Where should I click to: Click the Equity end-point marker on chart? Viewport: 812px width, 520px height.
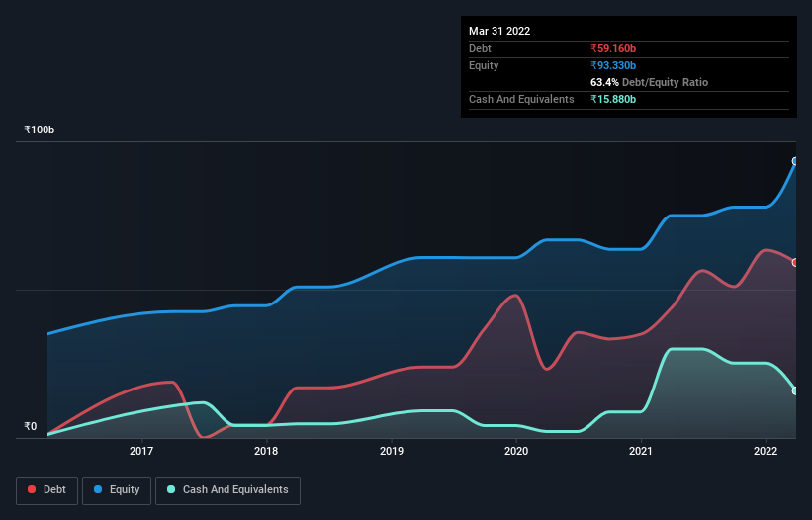(x=795, y=161)
